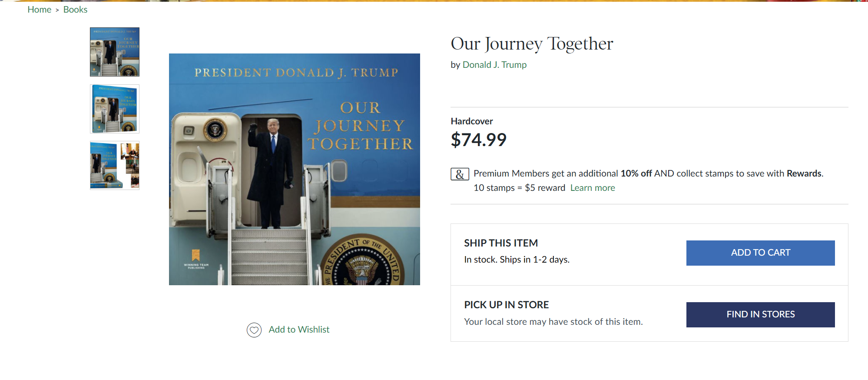Click the large book cover image

294,169
